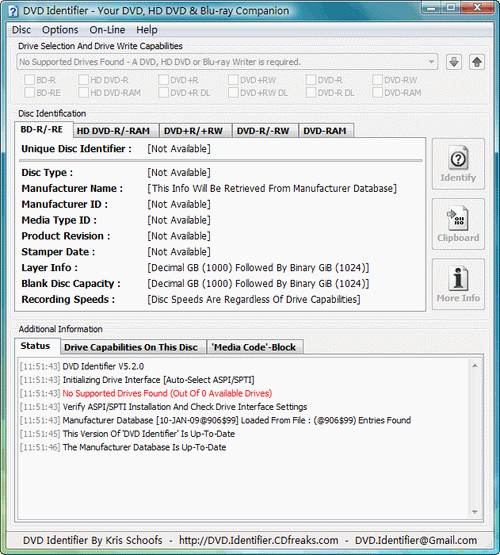Open the 'Media Code'-Block tab
500x555 pixels.
[x=253, y=347]
